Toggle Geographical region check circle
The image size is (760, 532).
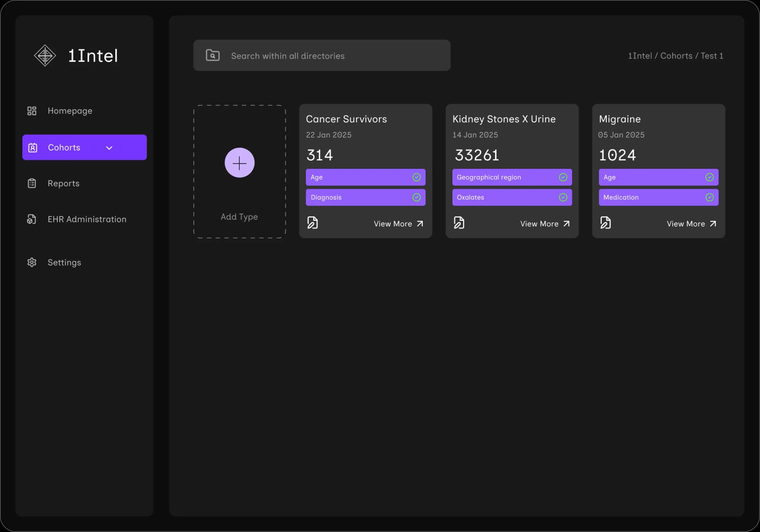[x=563, y=177]
